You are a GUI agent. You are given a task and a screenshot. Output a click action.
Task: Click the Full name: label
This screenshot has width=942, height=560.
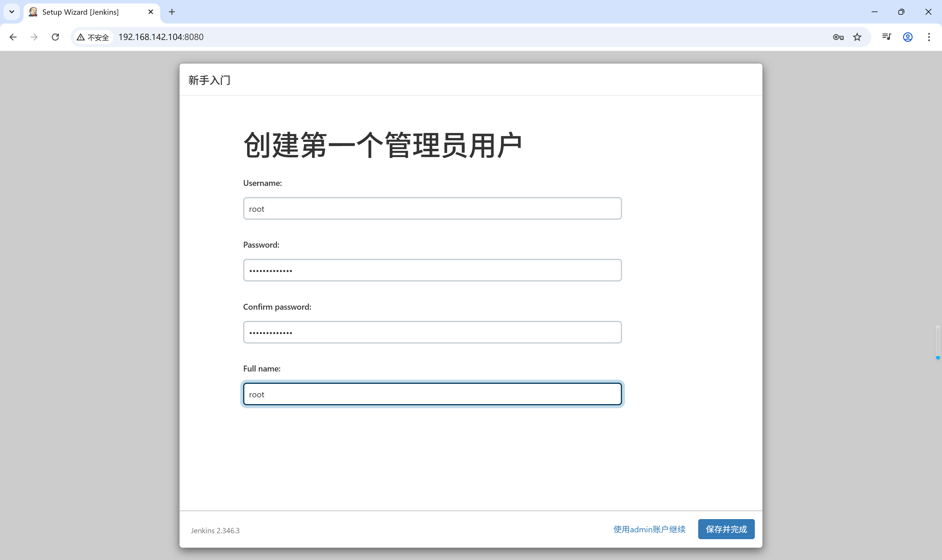coord(262,369)
